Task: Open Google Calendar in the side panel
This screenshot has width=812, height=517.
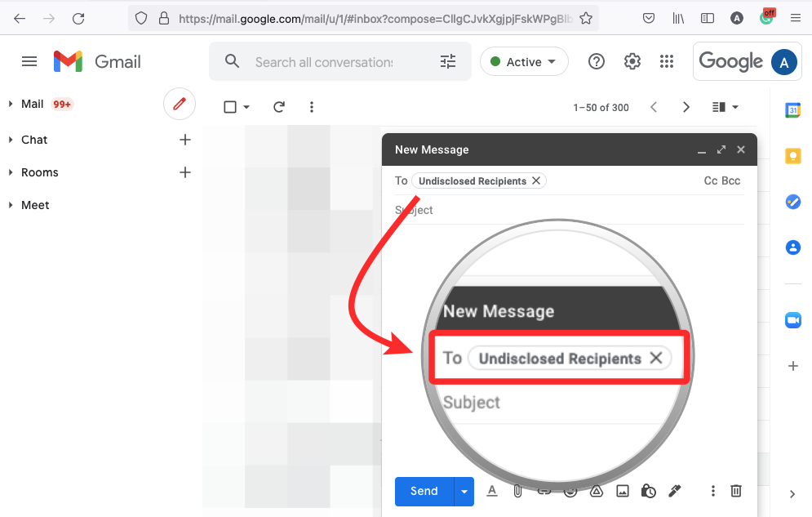Action: tap(792, 109)
